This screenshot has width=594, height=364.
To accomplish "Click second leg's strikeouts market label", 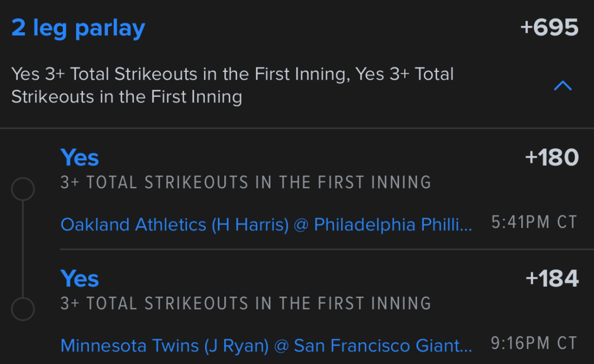I will tap(246, 304).
